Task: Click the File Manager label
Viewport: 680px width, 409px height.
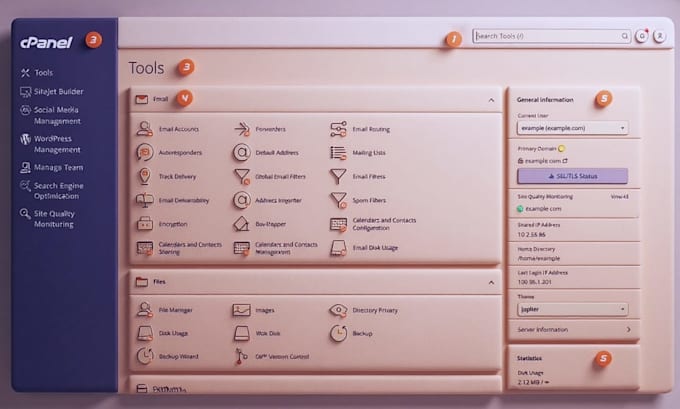Action: click(175, 310)
